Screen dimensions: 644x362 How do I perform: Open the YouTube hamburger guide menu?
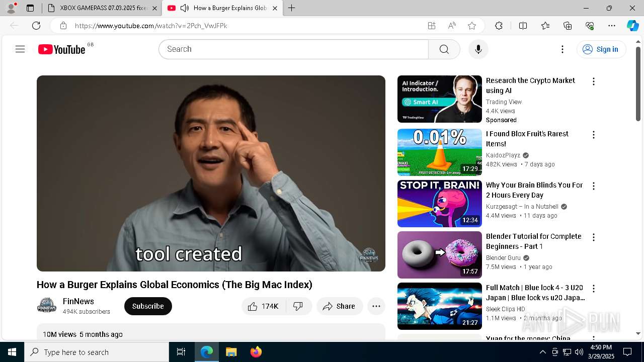click(x=20, y=49)
